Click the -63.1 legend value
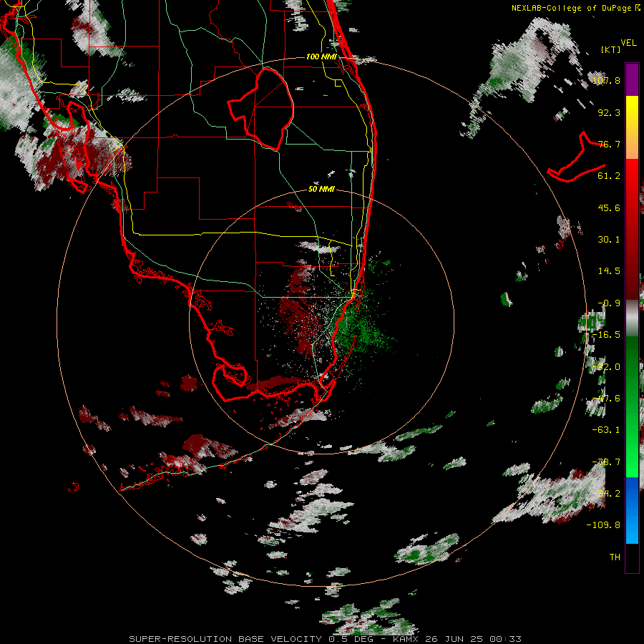The image size is (644, 644). point(607,430)
